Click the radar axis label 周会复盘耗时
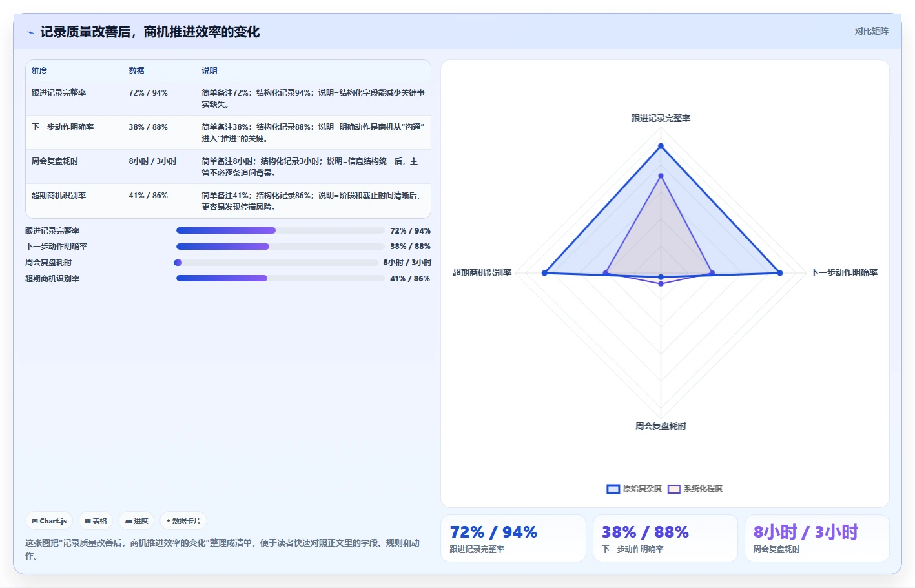Viewport: 915px width, 588px height. (661, 426)
